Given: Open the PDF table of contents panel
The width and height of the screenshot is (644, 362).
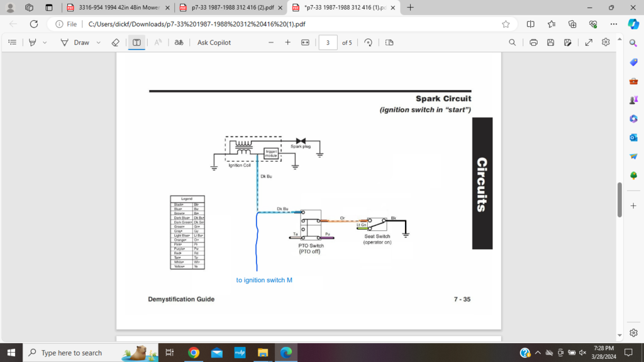Looking at the screenshot, I should click(x=12, y=42).
